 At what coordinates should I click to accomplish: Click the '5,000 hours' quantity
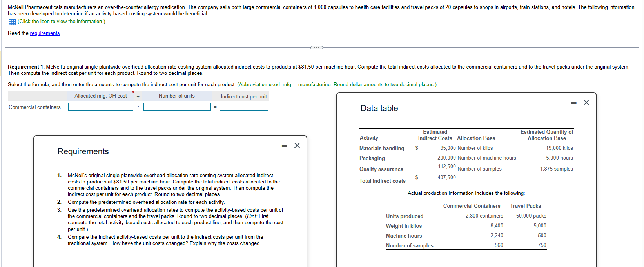pyautogui.click(x=559, y=158)
